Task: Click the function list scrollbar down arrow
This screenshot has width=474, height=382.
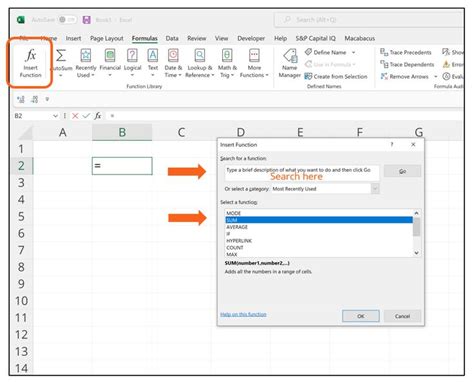Action: tap(416, 253)
